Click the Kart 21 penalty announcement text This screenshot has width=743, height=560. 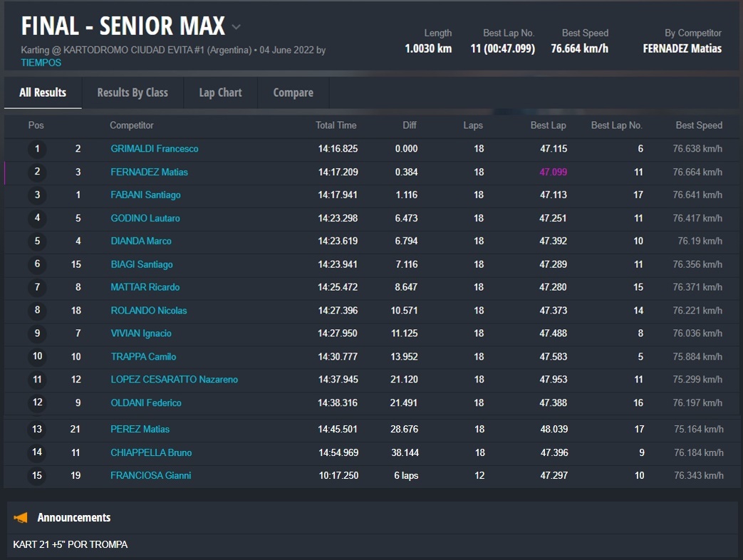[x=71, y=545]
